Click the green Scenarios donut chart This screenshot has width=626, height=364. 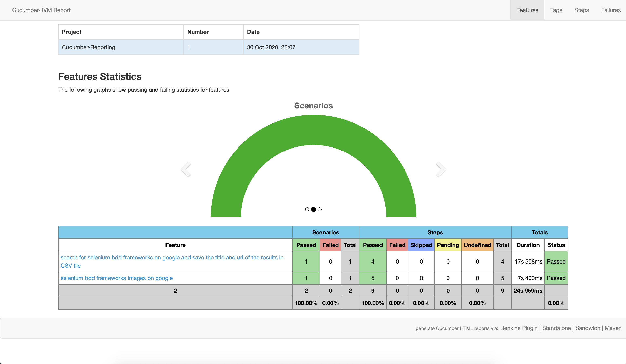click(x=313, y=130)
